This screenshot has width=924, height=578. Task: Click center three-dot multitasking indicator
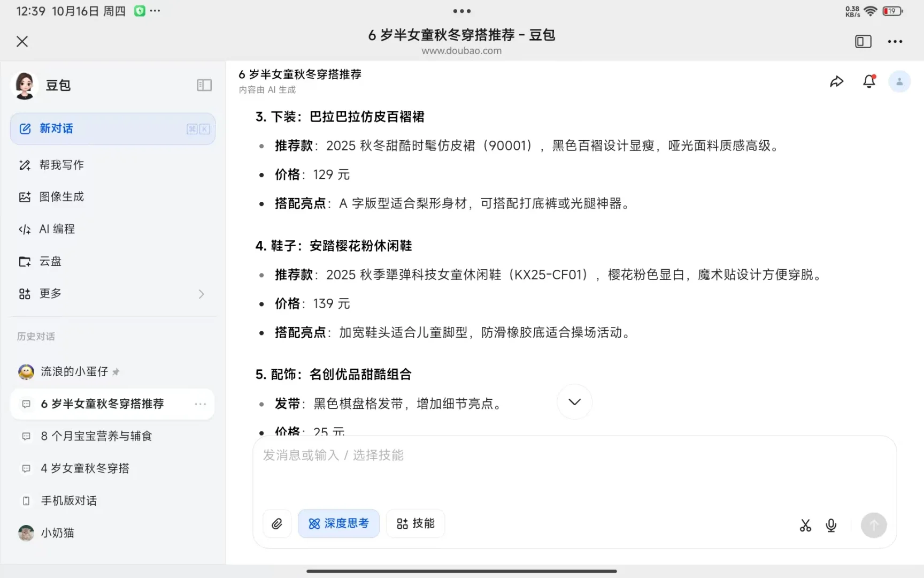461,11
